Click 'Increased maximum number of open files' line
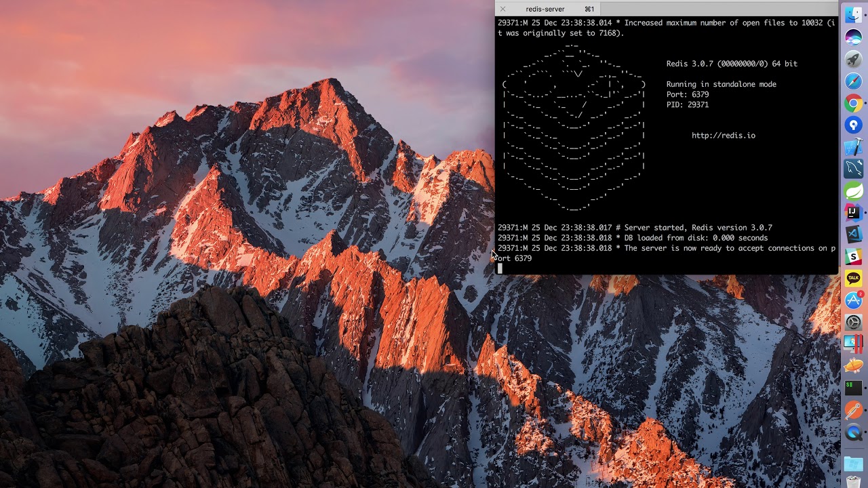Viewport: 868px width, 488px height. [667, 28]
